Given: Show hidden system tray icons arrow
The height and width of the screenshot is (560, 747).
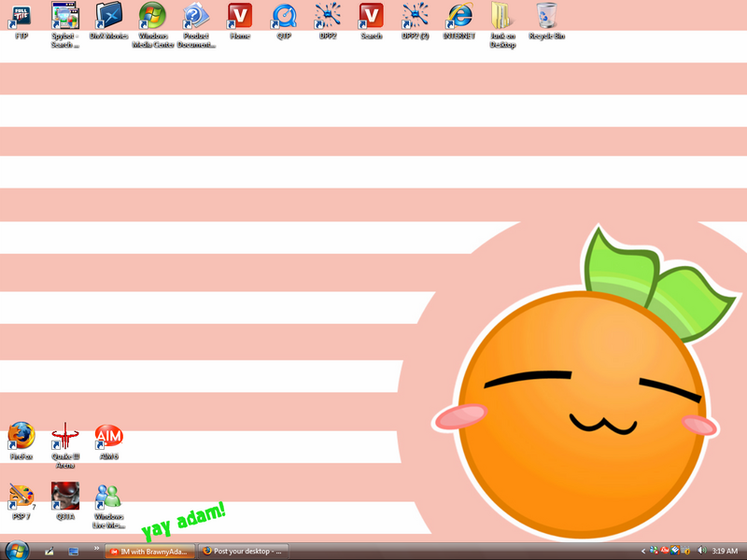Looking at the screenshot, I should click(642, 552).
